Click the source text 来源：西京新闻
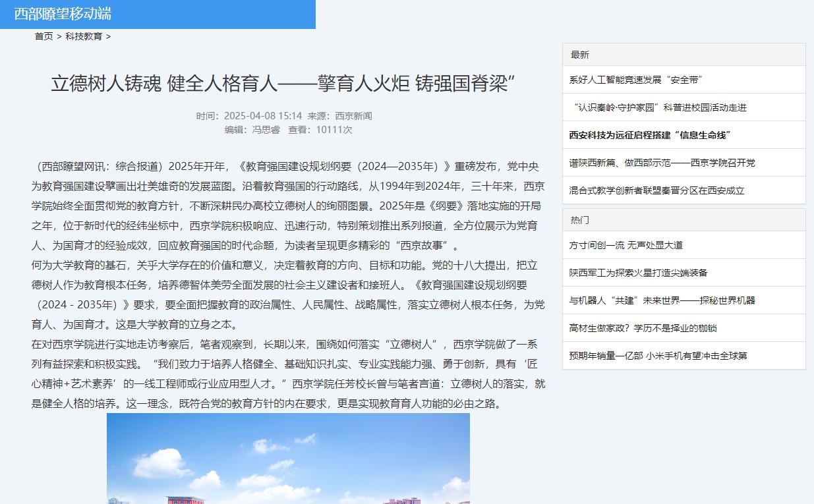Viewport: 814px width, 504px height. point(339,116)
